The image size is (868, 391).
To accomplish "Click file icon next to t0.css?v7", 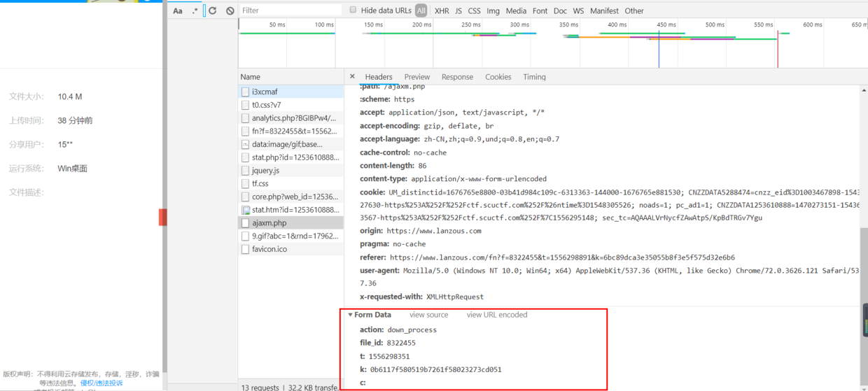I will click(x=245, y=105).
